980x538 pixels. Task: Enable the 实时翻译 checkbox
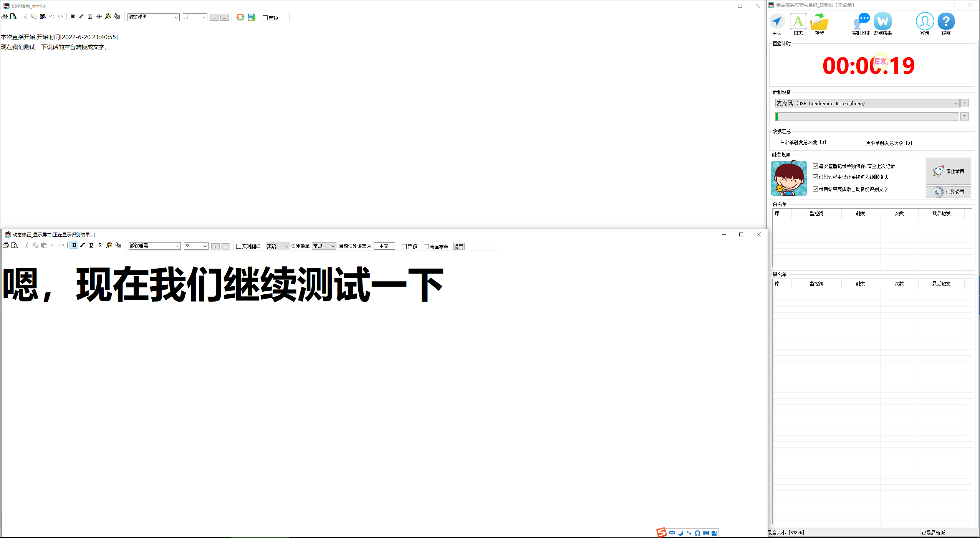coord(238,246)
